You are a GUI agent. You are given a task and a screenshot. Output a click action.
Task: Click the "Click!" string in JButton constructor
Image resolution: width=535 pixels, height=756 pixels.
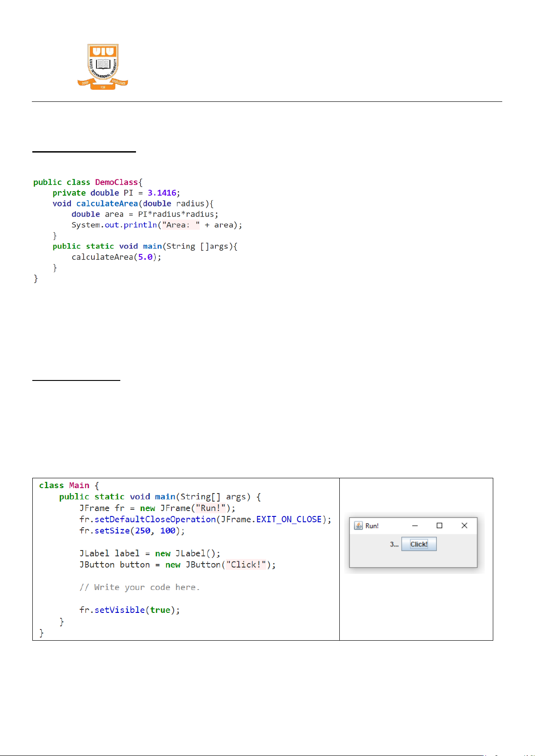(x=246, y=564)
